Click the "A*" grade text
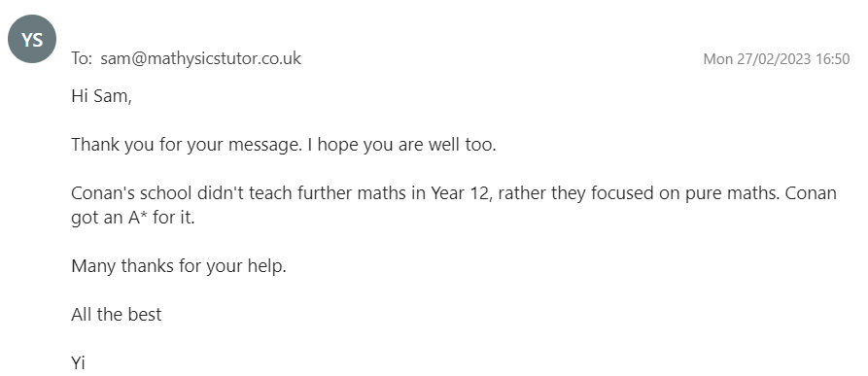The height and width of the screenshot is (376, 868). click(x=138, y=218)
